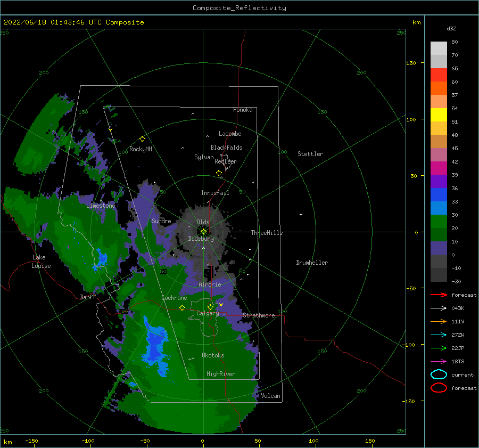
Task: Click the cyan 'current' ellipse legend icon
Action: click(439, 374)
